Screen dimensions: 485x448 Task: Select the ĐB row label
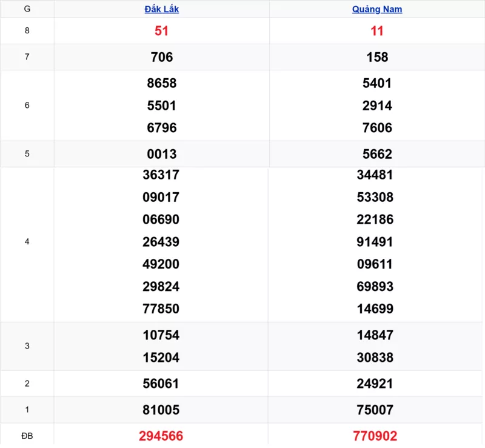(27, 436)
